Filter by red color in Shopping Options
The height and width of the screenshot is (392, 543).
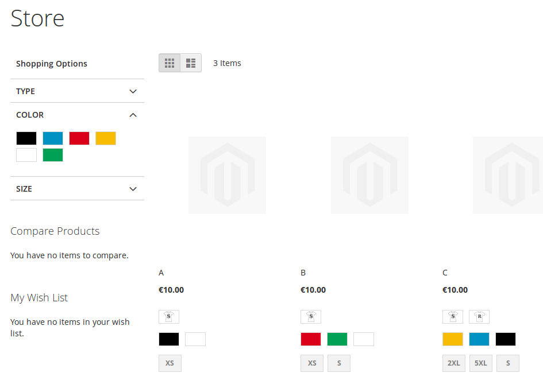79,138
